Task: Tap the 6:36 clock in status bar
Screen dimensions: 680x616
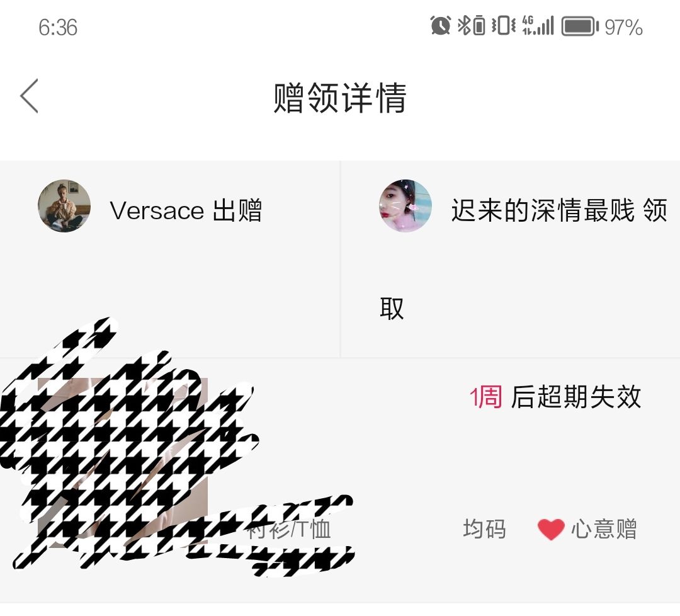Action: click(58, 27)
